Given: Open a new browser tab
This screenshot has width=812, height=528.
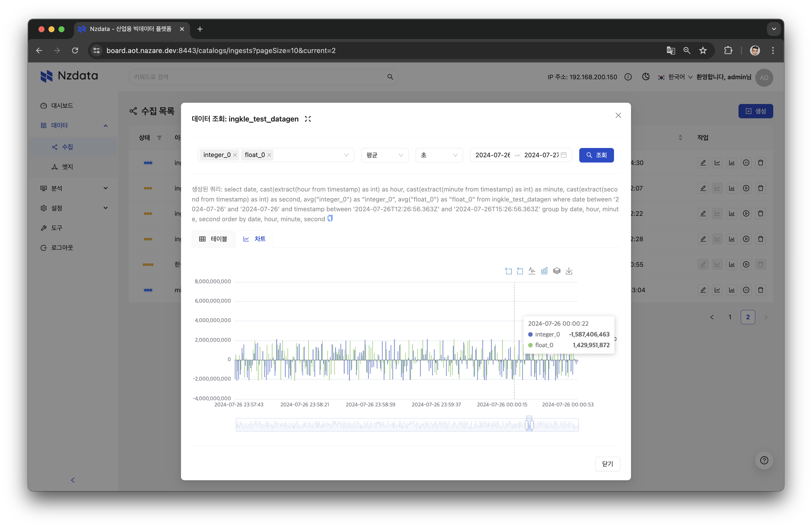Looking at the screenshot, I should 200,29.
